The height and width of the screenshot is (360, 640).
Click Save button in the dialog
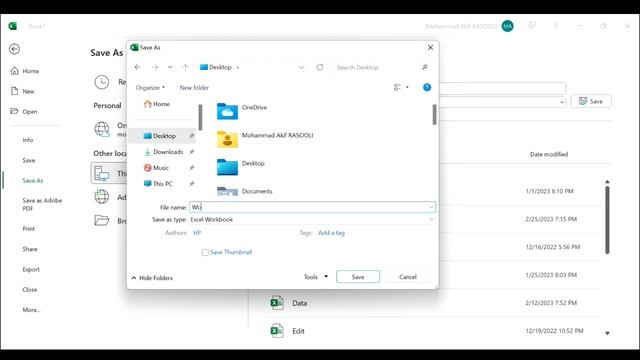pyautogui.click(x=358, y=277)
